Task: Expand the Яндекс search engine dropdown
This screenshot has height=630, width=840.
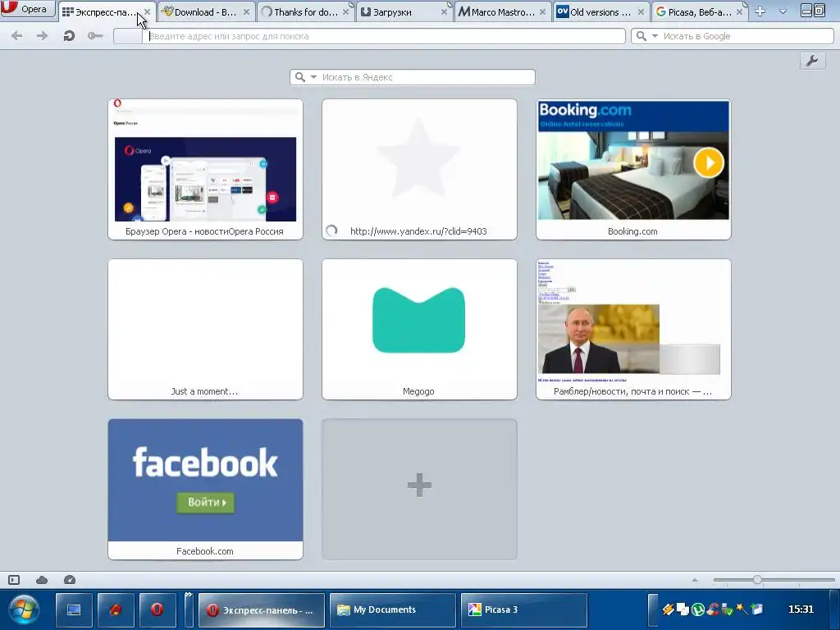Action: pos(314,77)
